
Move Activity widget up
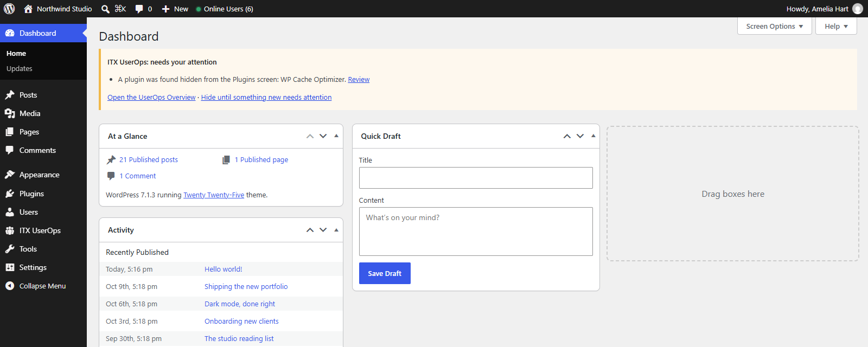pos(310,230)
